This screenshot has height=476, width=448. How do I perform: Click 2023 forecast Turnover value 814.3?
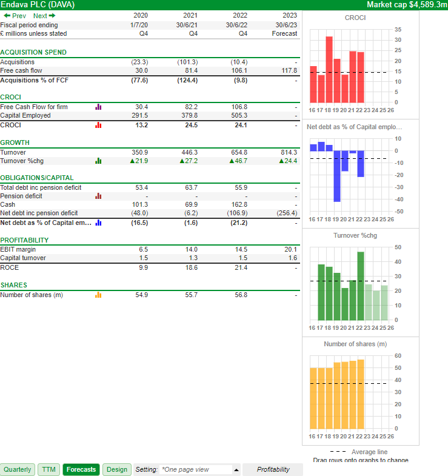tap(289, 152)
